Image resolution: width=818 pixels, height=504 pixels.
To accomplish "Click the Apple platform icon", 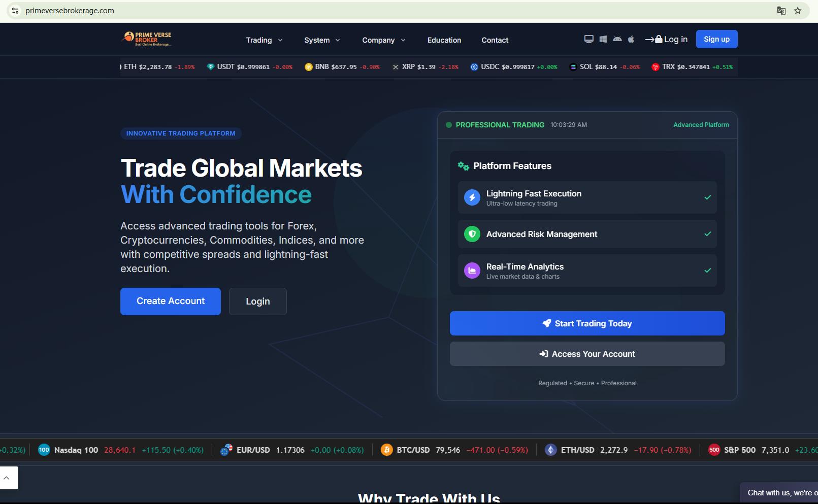I will (x=631, y=39).
